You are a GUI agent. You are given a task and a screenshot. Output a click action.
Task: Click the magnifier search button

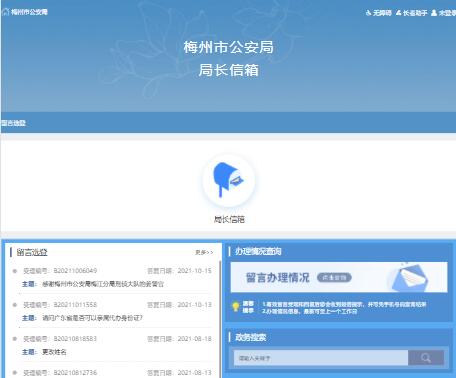[426, 358]
